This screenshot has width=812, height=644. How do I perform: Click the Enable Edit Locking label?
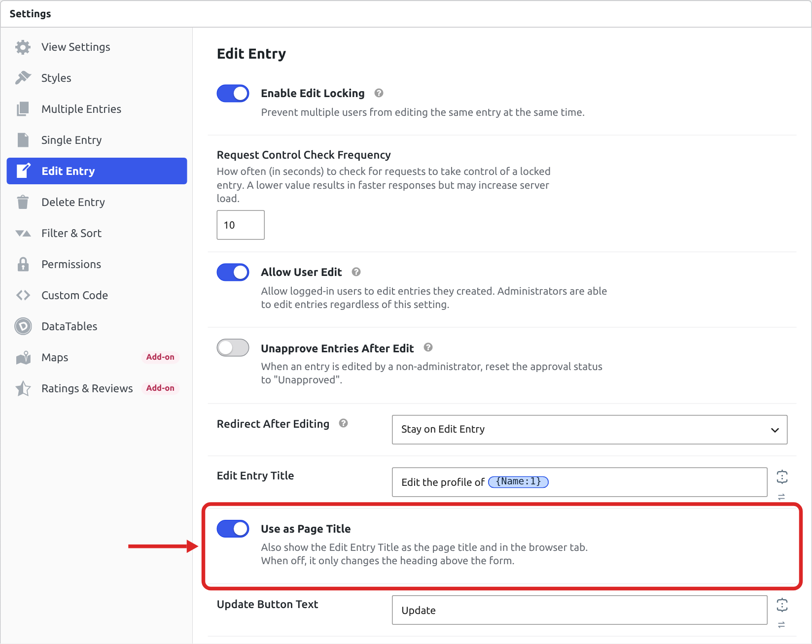pos(313,93)
